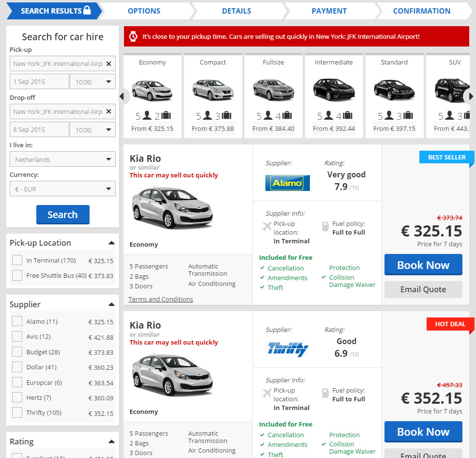Click the € 325.15 price for Alamo

point(431,231)
